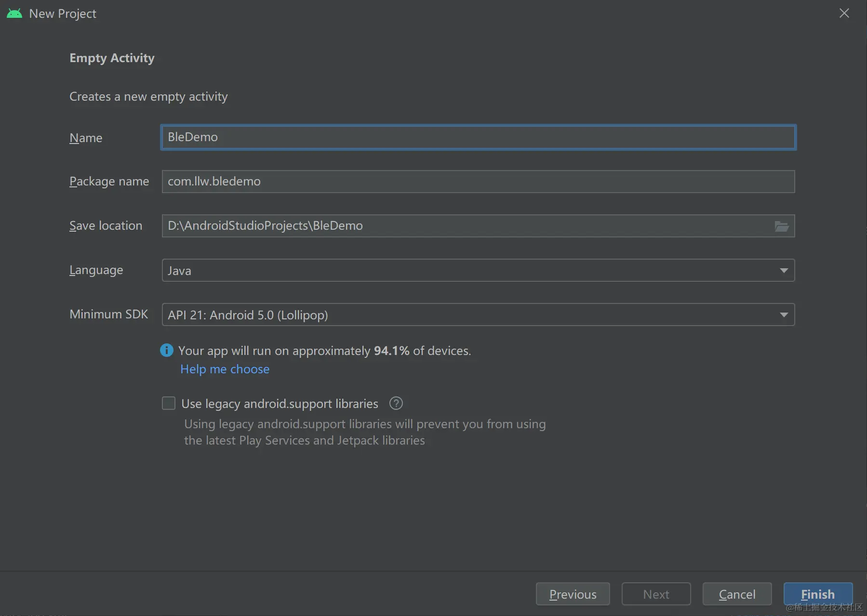Click the Package name field

pos(478,182)
